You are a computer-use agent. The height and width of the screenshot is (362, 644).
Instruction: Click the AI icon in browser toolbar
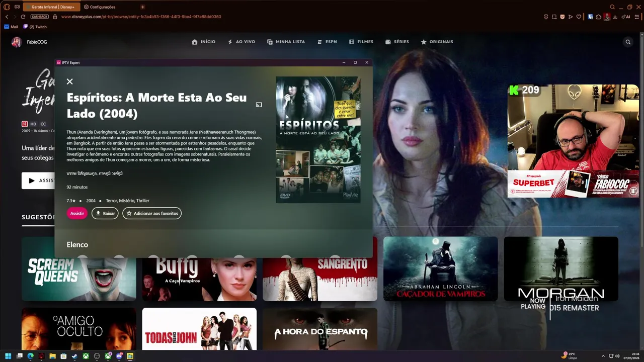click(x=626, y=17)
